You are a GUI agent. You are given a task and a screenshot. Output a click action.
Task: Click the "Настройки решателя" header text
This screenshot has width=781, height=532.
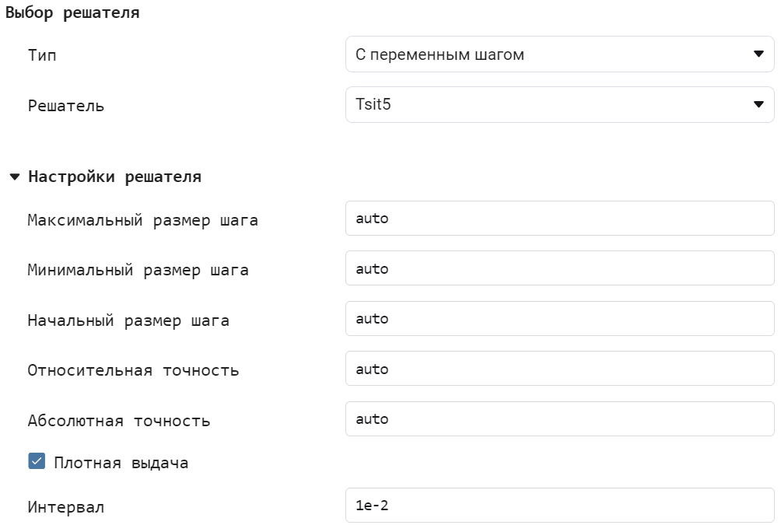[114, 177]
